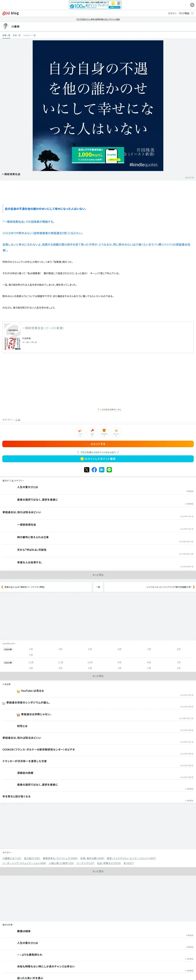Expand もっと見る under recent 人生 articles
The image size is (196, 980).
click(98, 574)
